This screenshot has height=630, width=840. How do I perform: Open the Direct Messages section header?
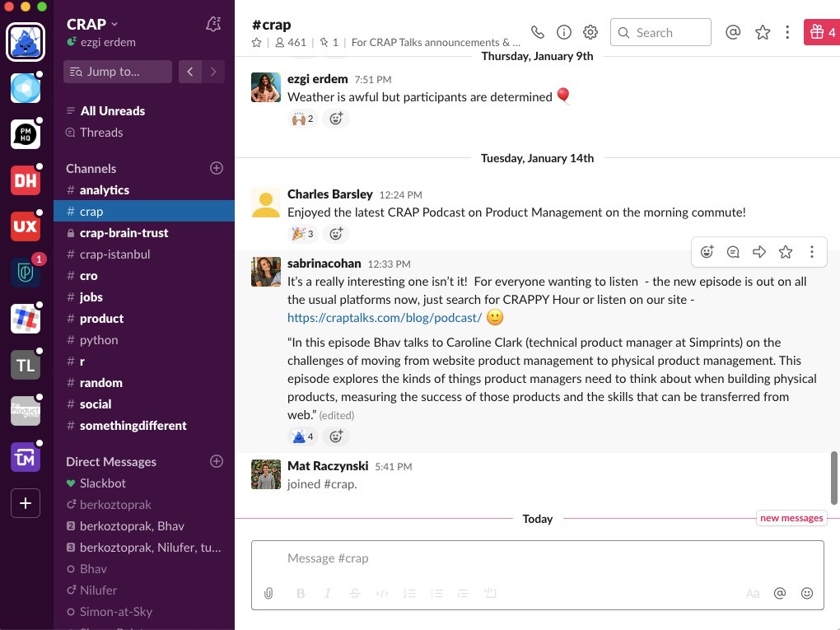coord(111,461)
